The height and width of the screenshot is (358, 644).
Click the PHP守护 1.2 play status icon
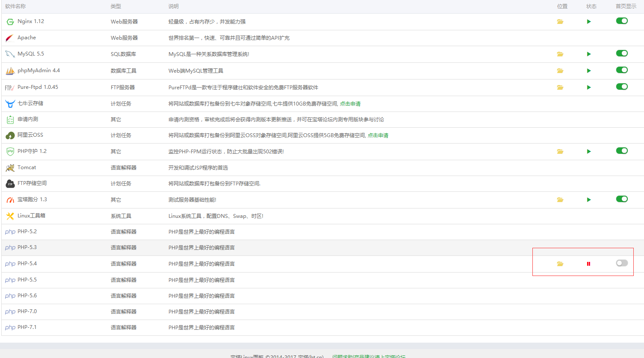click(589, 152)
